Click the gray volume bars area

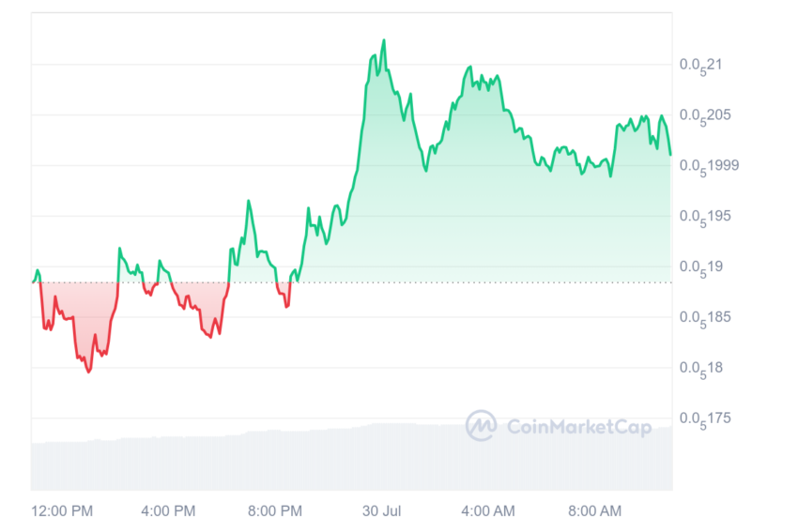(x=352, y=458)
